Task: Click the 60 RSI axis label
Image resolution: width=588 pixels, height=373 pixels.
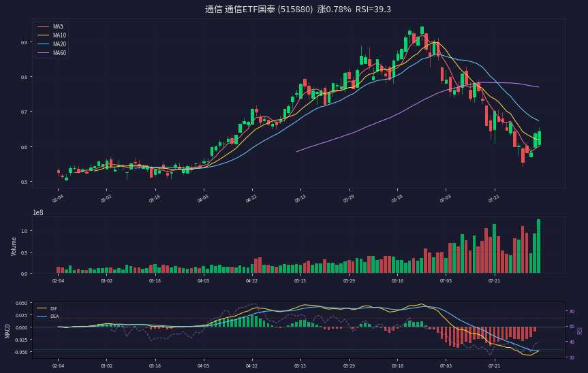Action: click(572, 327)
